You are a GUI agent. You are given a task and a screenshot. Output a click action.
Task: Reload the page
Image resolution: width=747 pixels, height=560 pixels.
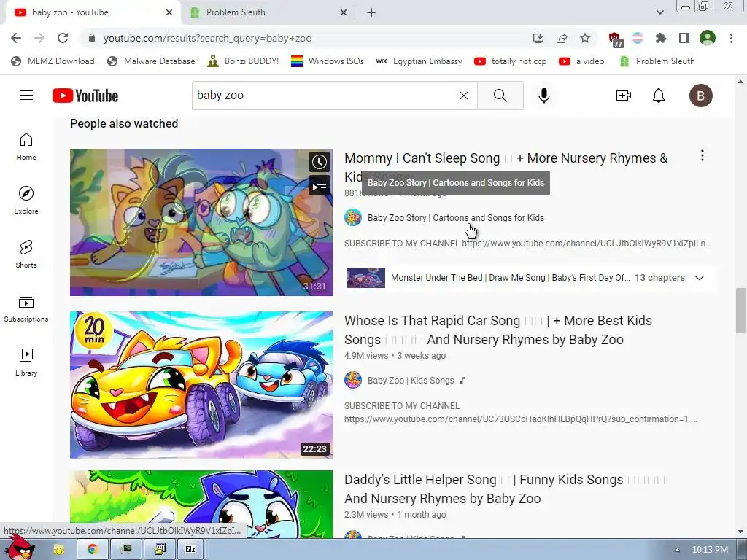(x=63, y=38)
